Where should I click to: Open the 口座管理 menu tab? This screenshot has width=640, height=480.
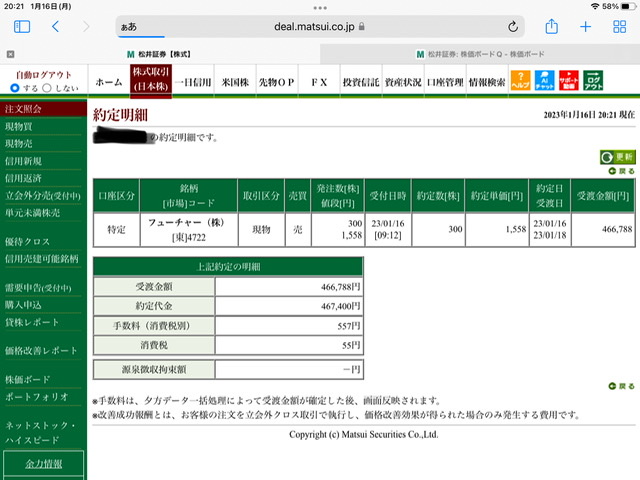[445, 82]
